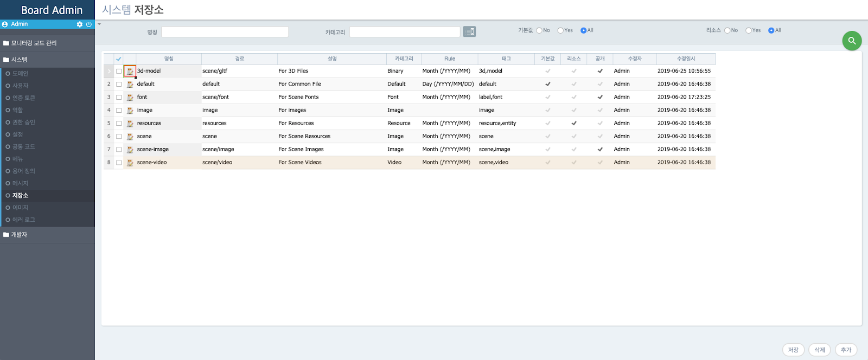Click the Board Admin title logo
868x360 pixels.
(x=52, y=10)
